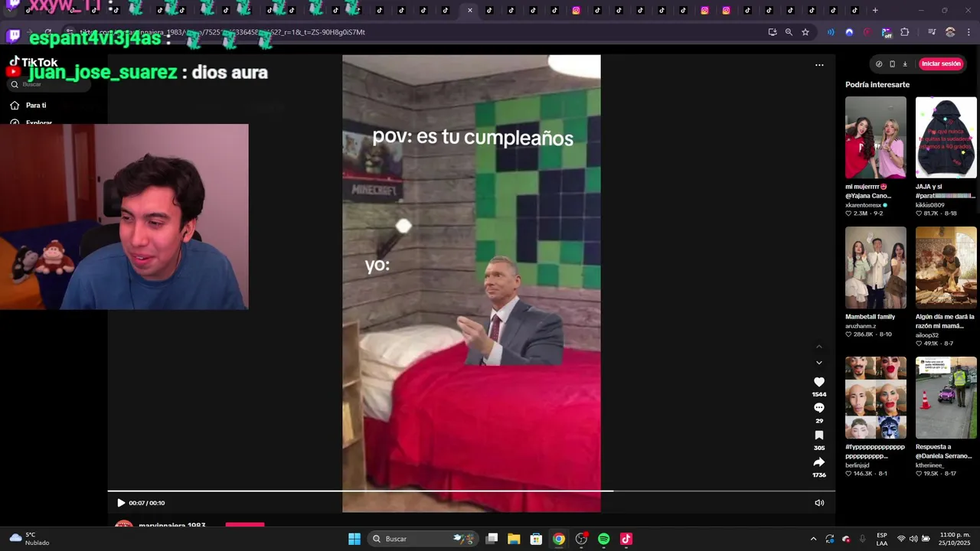Click the phone icon next to download
Image resolution: width=980 pixels, height=551 pixels.
[892, 64]
